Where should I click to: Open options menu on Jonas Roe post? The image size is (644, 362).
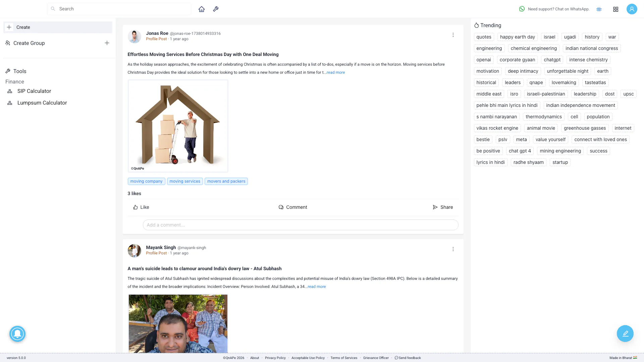point(453,35)
